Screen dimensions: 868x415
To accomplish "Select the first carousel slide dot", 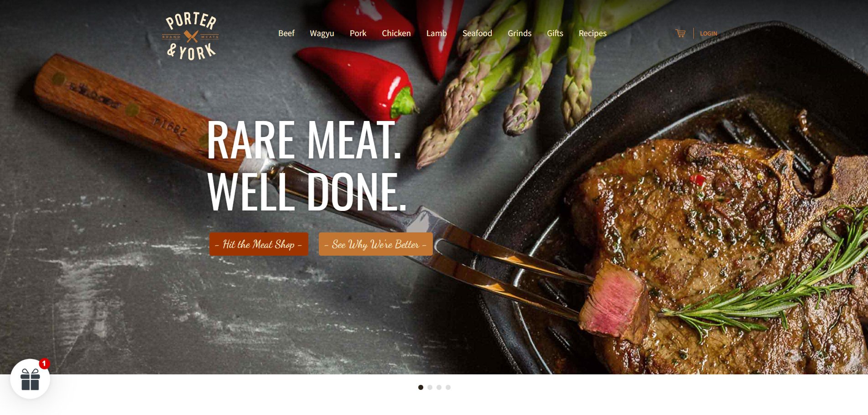I will pos(421,387).
